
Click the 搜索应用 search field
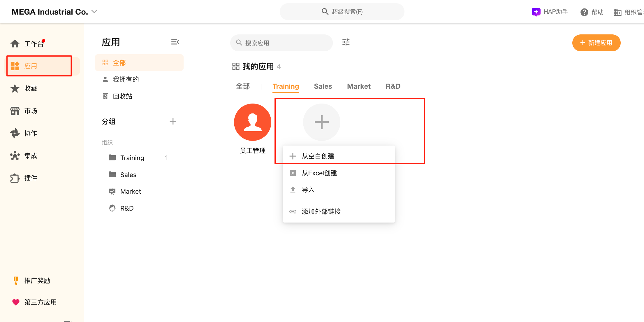point(281,43)
